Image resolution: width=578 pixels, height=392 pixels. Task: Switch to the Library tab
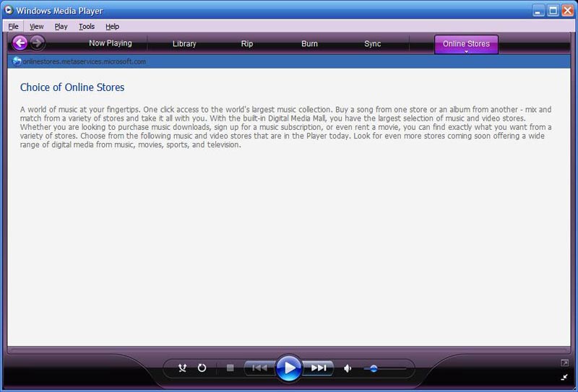184,44
